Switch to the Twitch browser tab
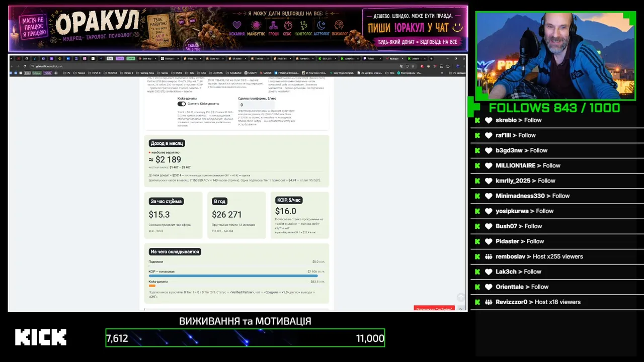The height and width of the screenshot is (362, 644). [372, 59]
